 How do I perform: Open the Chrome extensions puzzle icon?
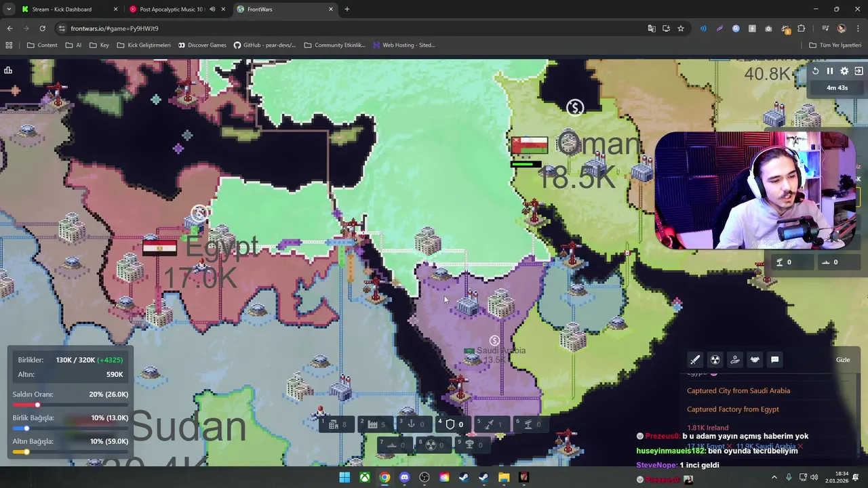(801, 28)
